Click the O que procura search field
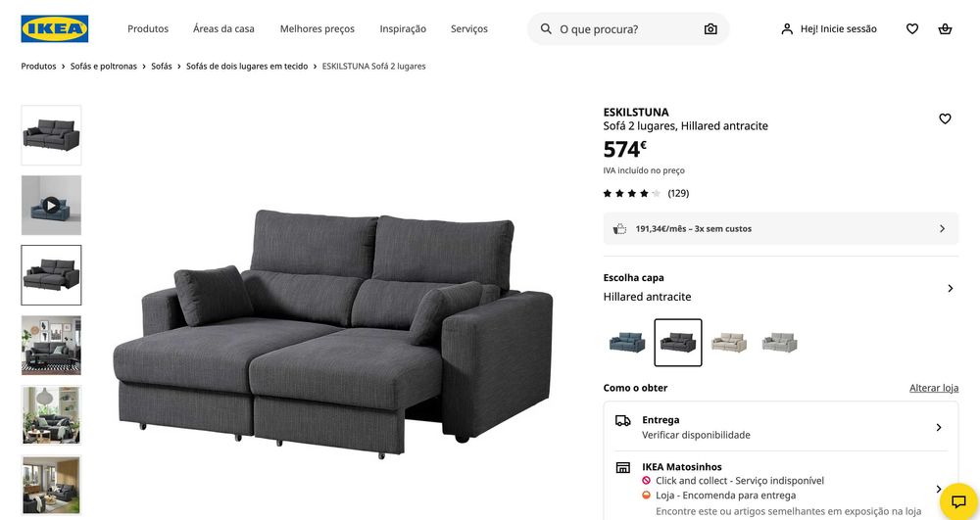This screenshot has height=520, width=980. (628, 28)
